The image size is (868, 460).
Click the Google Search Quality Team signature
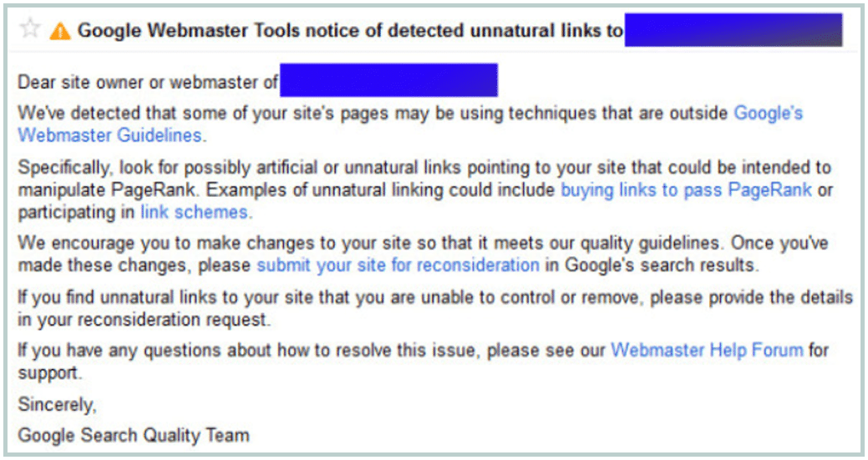pos(134,435)
